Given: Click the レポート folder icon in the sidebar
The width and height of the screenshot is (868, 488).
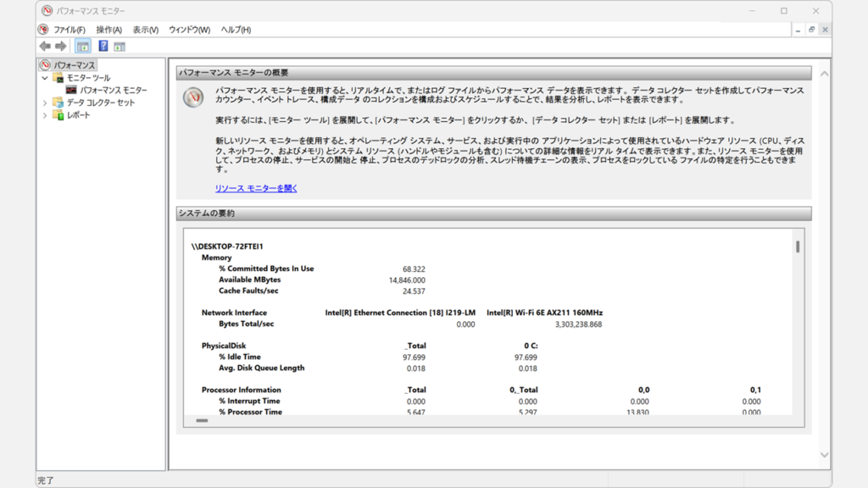Looking at the screenshot, I should pos(57,115).
